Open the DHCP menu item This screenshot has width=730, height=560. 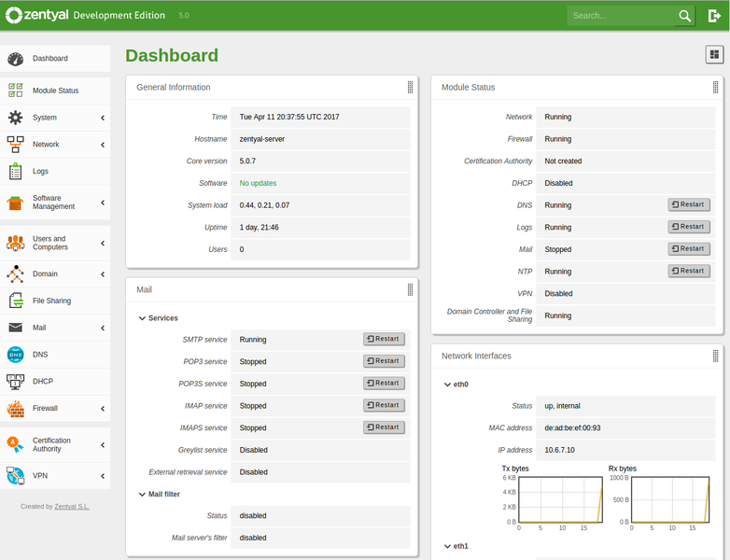[55, 381]
